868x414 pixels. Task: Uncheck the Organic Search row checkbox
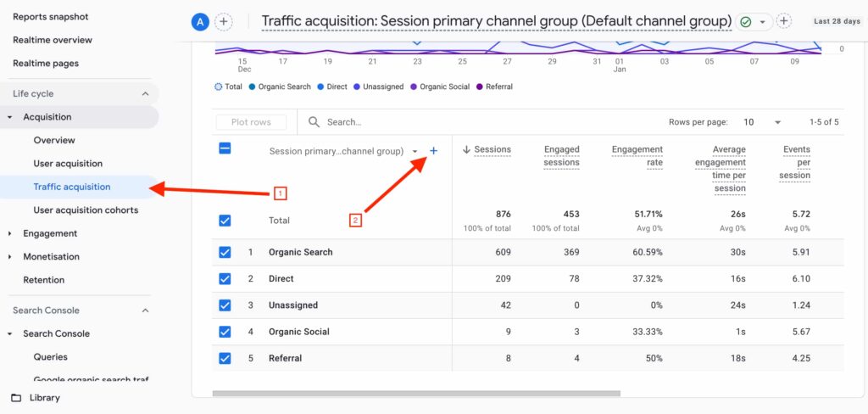(x=225, y=252)
